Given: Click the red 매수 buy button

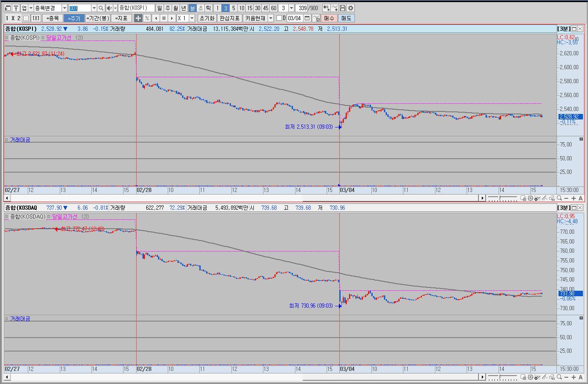Looking at the screenshot, I should pos(329,18).
